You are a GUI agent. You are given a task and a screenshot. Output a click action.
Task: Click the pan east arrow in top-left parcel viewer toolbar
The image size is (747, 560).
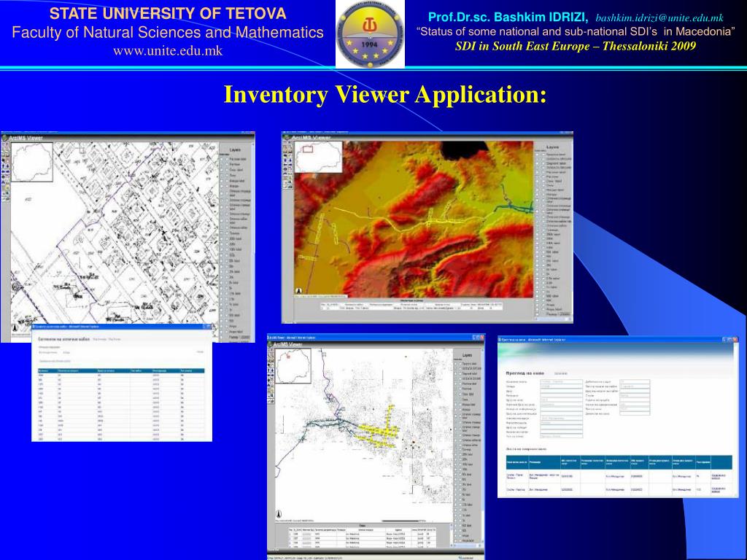[x=7, y=171]
